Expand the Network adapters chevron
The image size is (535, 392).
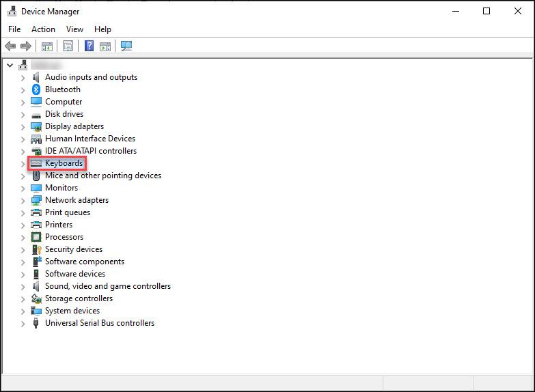[x=23, y=201]
